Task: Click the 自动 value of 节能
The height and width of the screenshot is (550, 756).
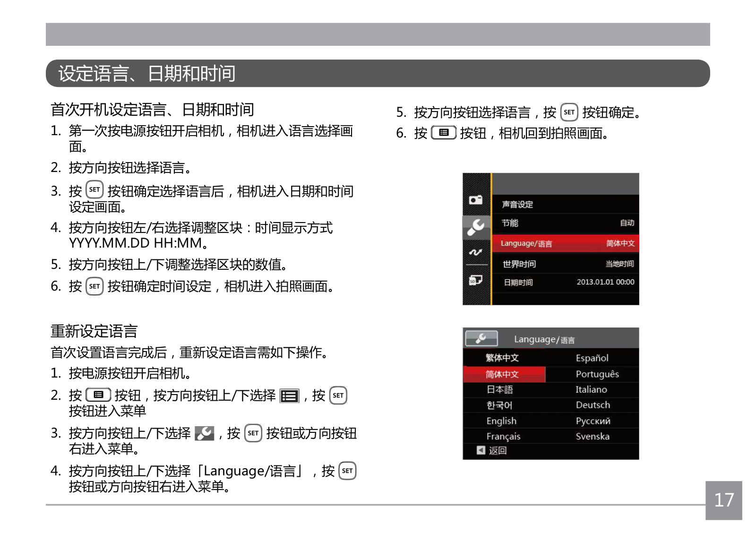Action: tap(627, 223)
